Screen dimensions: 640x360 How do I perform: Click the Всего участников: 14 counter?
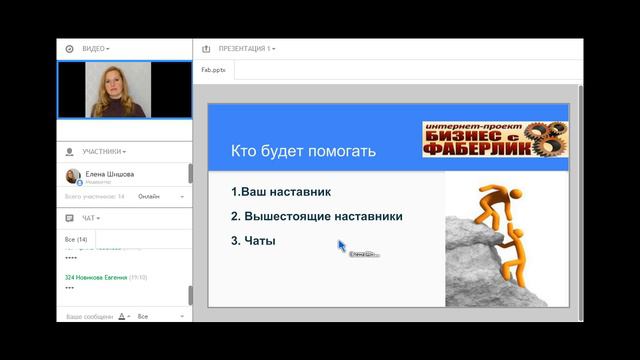[x=94, y=196]
